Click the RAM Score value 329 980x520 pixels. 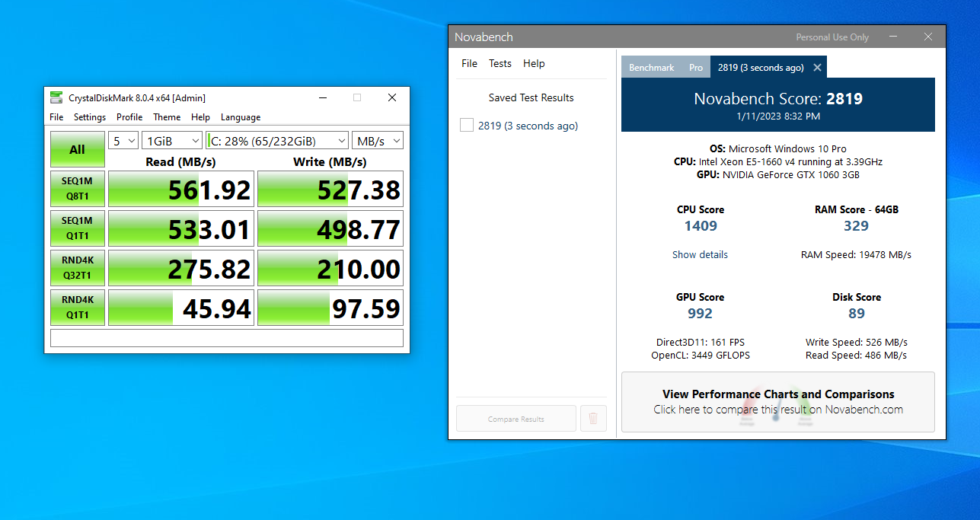pos(856,225)
